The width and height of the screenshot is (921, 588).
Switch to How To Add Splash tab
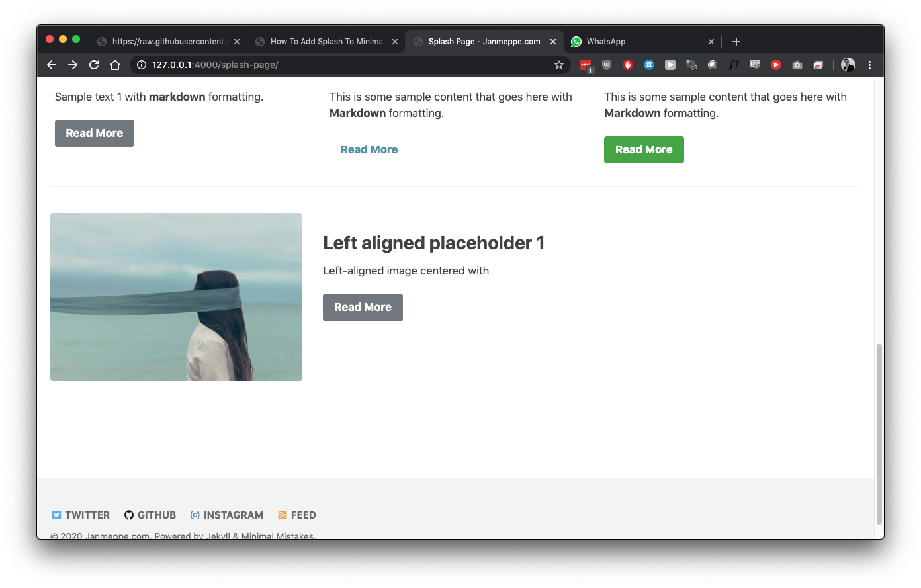point(327,42)
